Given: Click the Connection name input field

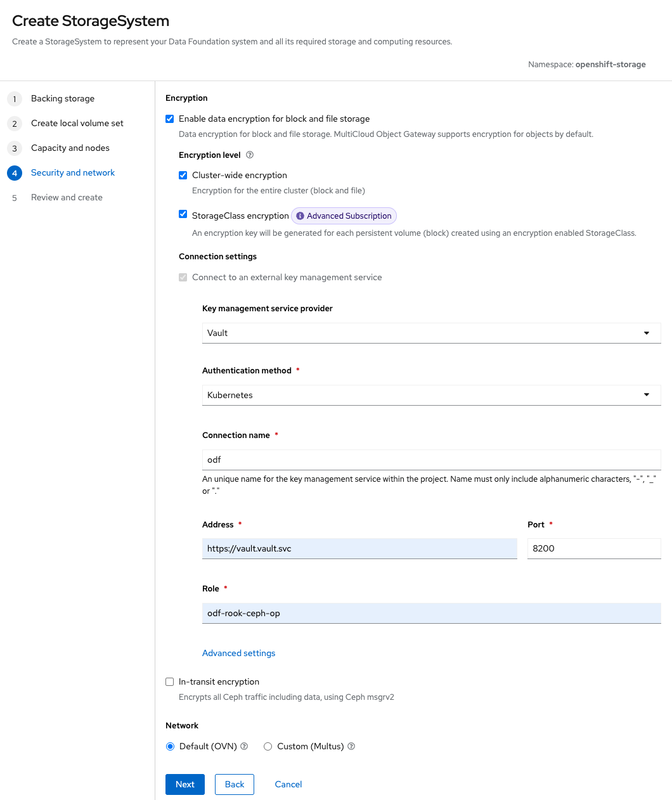Looking at the screenshot, I should point(431,460).
